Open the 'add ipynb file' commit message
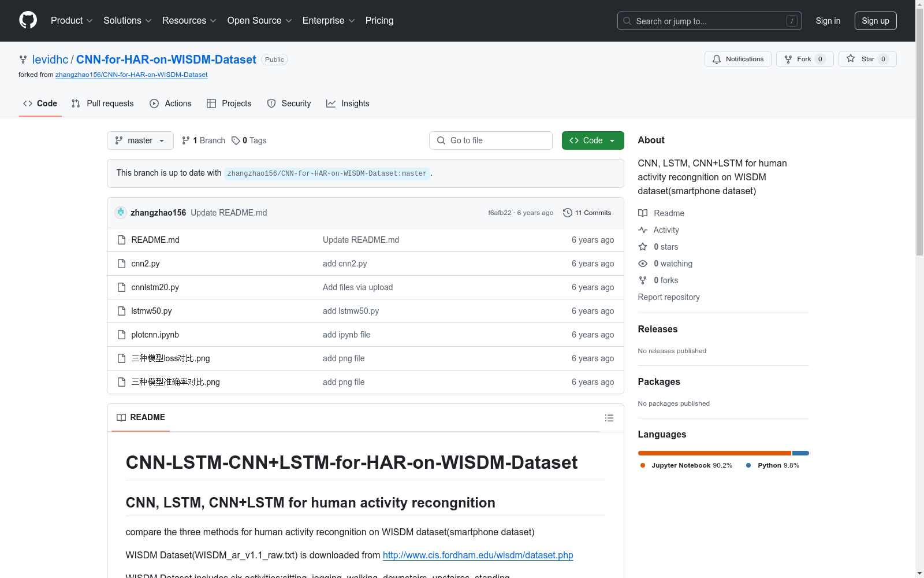 346,335
